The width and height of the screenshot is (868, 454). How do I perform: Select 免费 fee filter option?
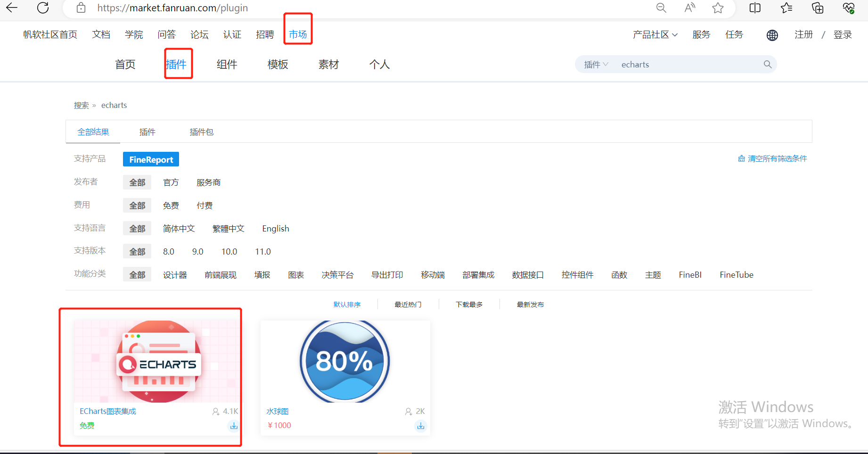pos(171,206)
